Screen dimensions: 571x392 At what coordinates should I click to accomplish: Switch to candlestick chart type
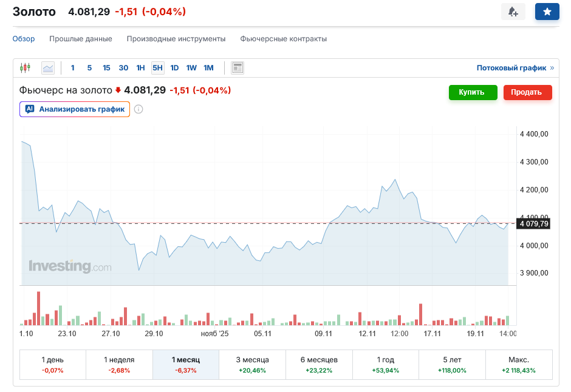tap(25, 68)
